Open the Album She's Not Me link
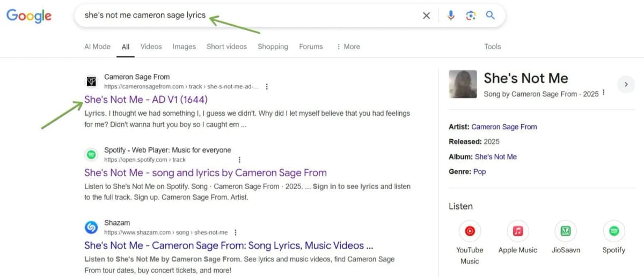 tap(496, 157)
